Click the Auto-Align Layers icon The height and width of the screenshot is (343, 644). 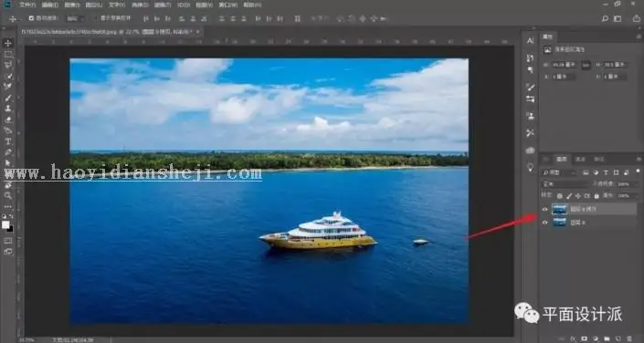[x=297, y=18]
